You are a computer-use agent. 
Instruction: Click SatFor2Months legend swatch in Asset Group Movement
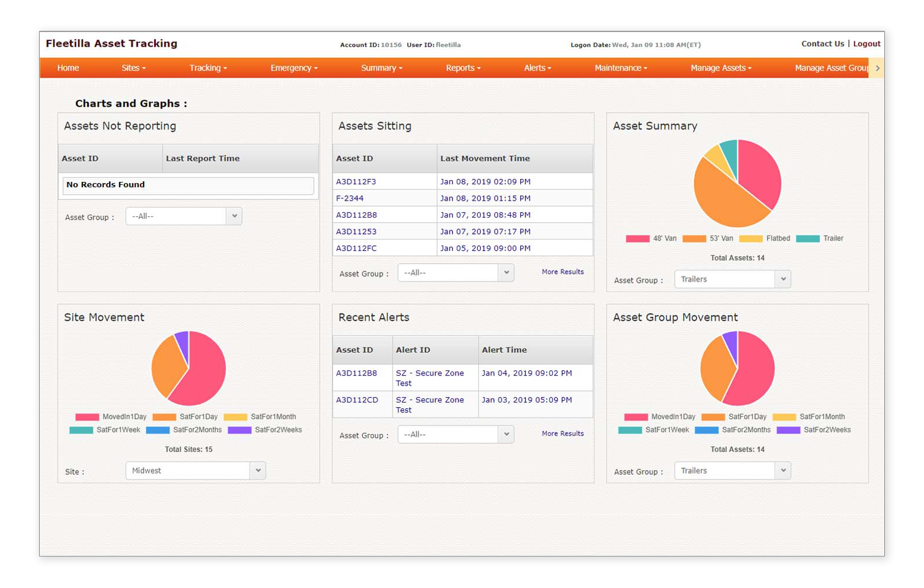(x=706, y=430)
